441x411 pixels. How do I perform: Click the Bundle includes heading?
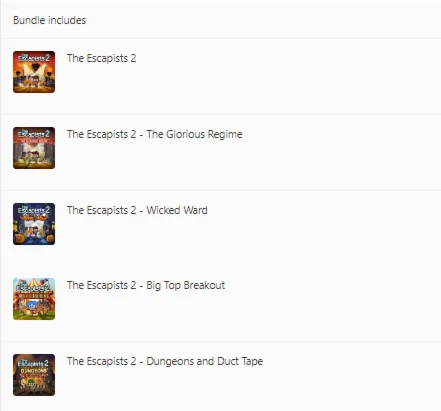(x=49, y=20)
